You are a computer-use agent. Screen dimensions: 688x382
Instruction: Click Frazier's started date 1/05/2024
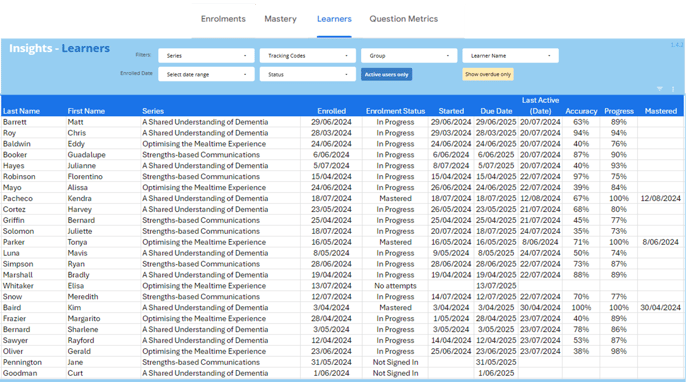pos(451,319)
